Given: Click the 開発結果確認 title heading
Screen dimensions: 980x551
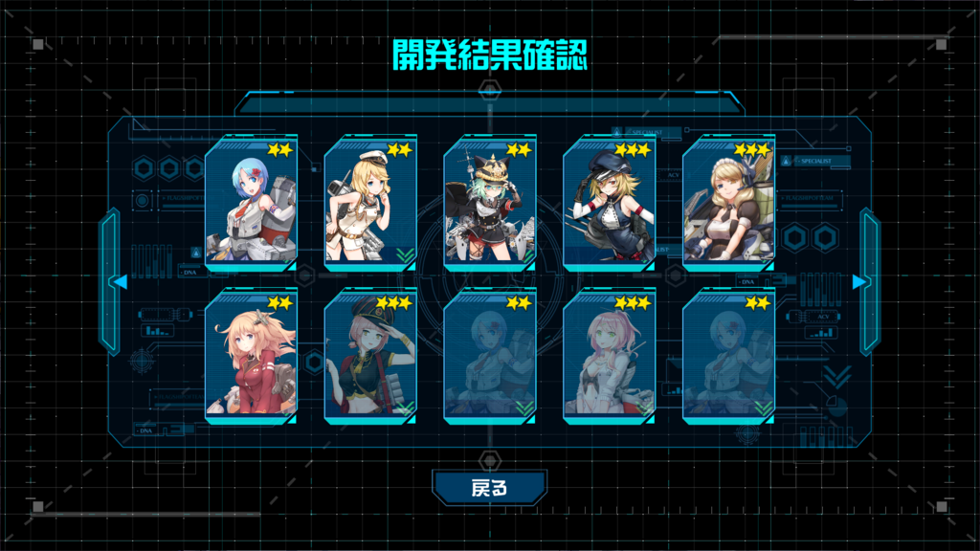Looking at the screenshot, I should (x=490, y=55).
